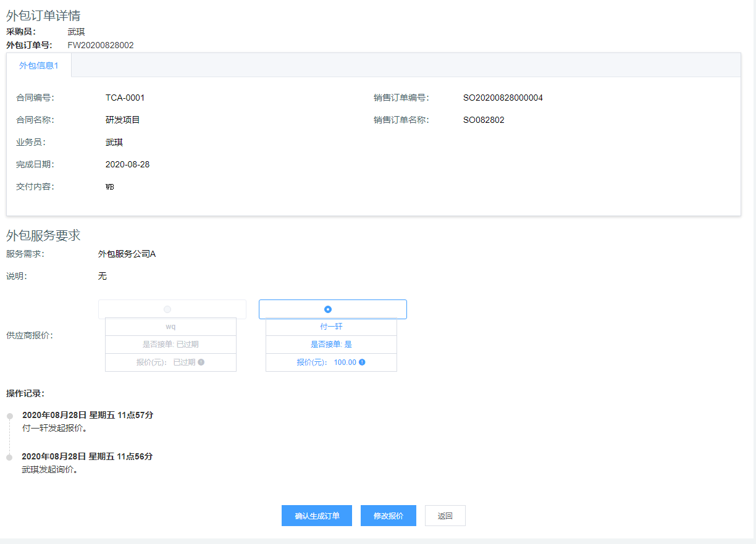Click timeline dot for 11点57分 record
The height and width of the screenshot is (544, 756).
click(x=10, y=416)
